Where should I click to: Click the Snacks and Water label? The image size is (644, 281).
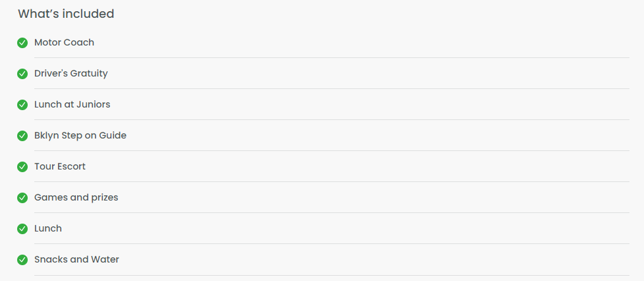click(77, 260)
